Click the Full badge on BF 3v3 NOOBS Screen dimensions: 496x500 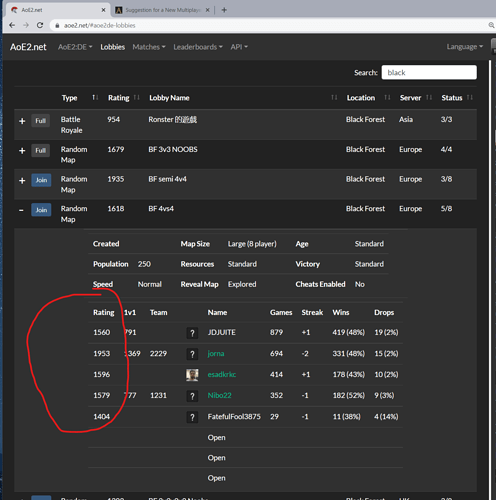click(x=41, y=150)
